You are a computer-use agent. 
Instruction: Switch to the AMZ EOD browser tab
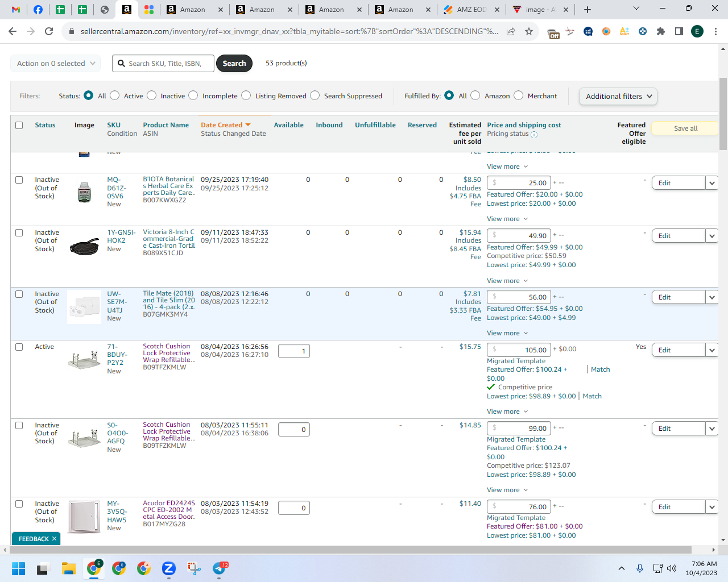[x=471, y=10]
